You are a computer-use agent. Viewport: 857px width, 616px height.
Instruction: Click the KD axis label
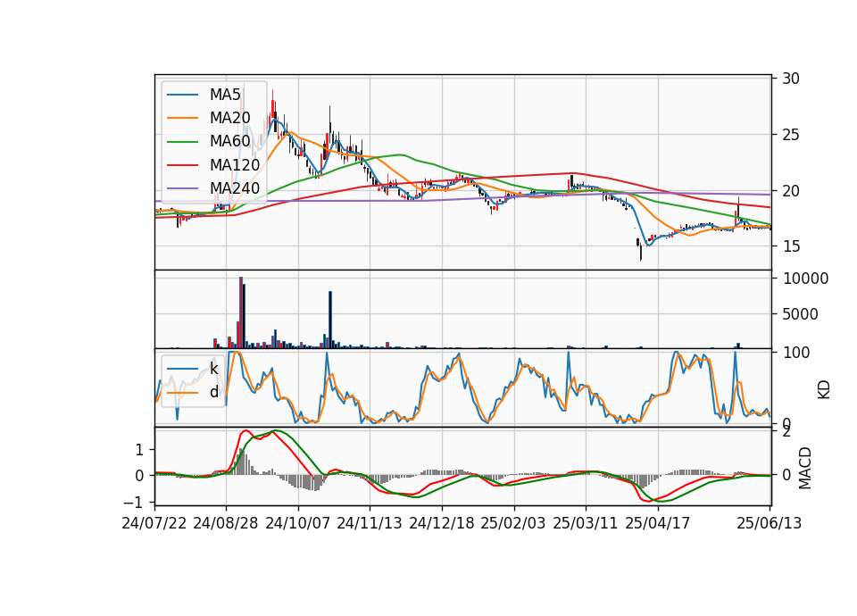(824, 390)
